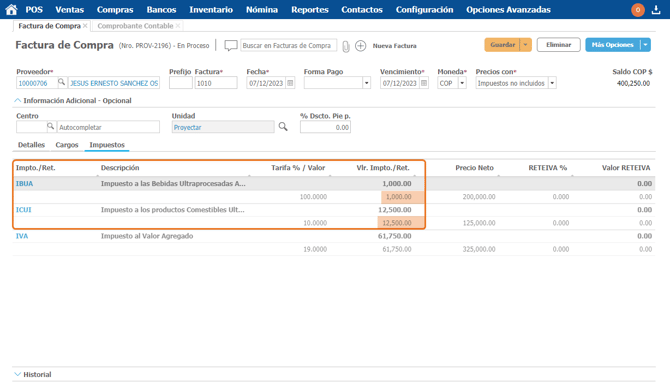The height and width of the screenshot is (383, 670).
Task: Open the Forma Pago dropdown
Action: click(x=366, y=83)
